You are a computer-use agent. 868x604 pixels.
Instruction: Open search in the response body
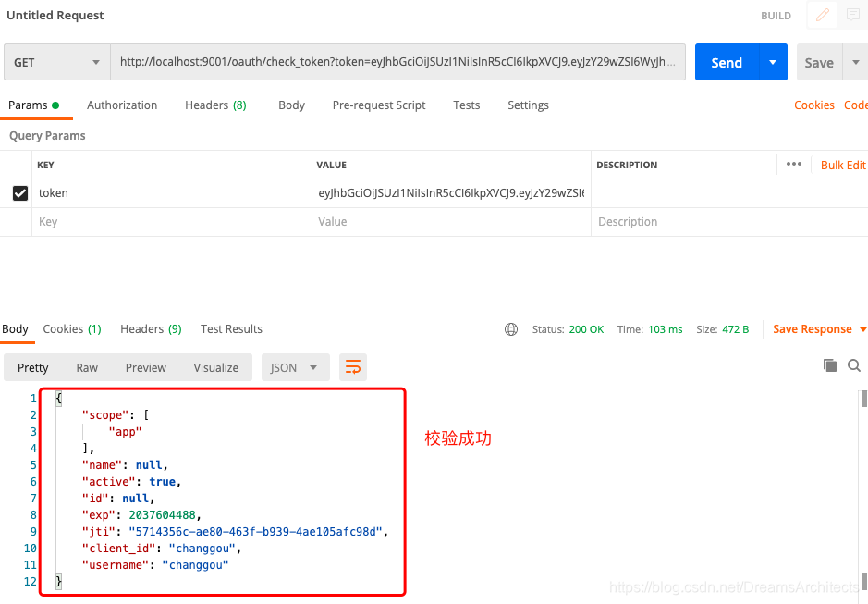[x=854, y=365]
